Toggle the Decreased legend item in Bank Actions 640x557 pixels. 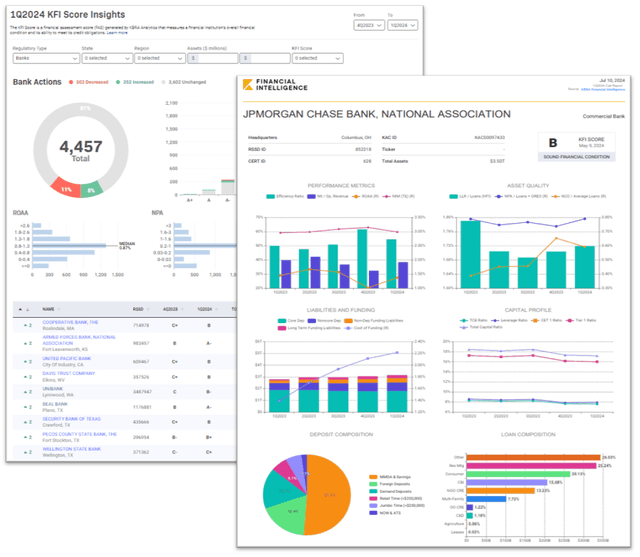point(89,82)
